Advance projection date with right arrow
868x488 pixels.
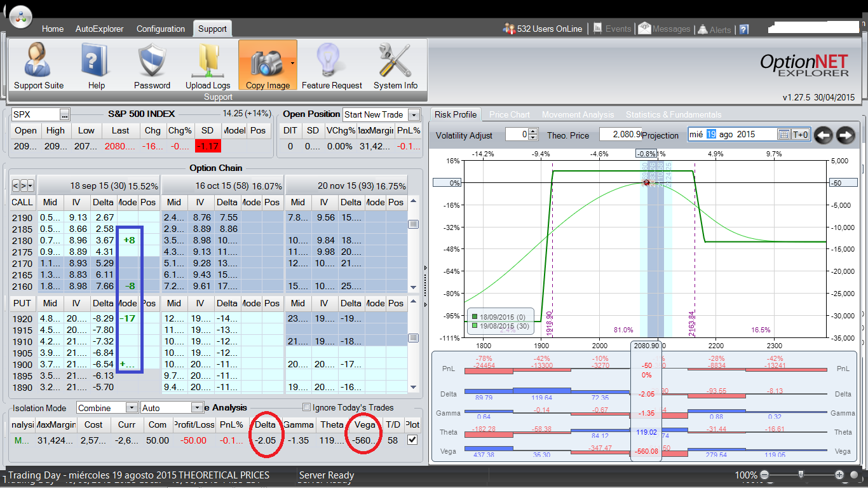pyautogui.click(x=846, y=135)
